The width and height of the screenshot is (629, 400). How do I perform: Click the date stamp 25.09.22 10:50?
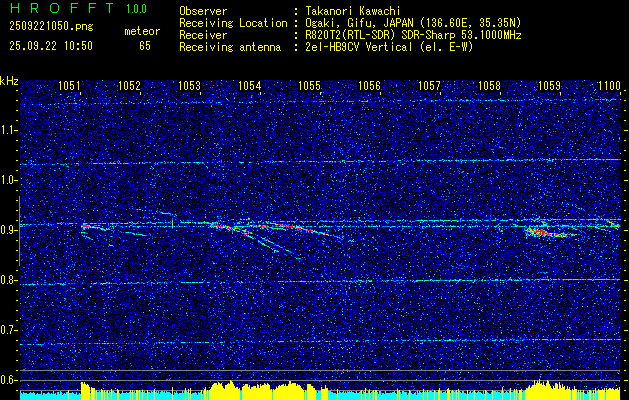point(51,46)
